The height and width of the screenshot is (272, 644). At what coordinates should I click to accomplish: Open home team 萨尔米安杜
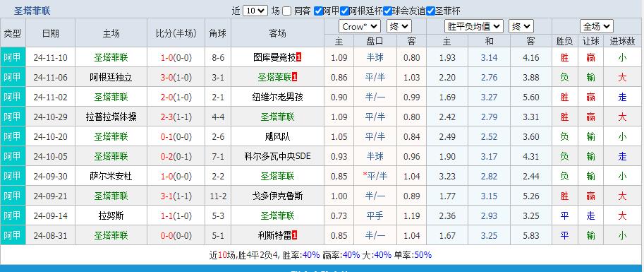(111, 176)
